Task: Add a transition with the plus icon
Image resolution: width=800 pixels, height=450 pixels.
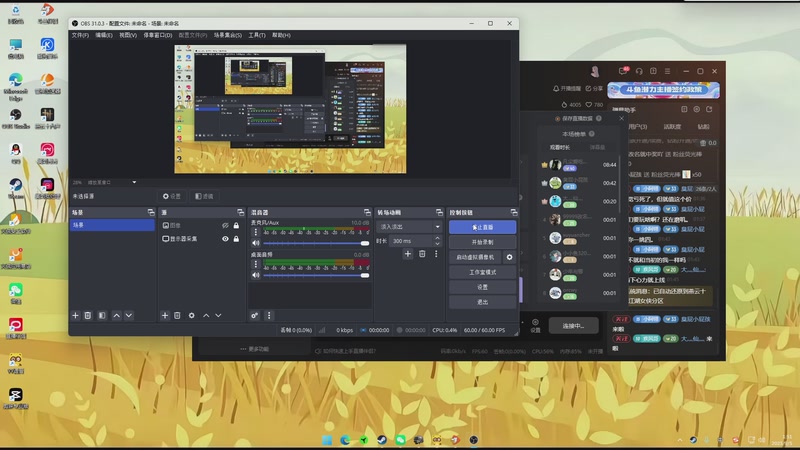Action: (408, 254)
